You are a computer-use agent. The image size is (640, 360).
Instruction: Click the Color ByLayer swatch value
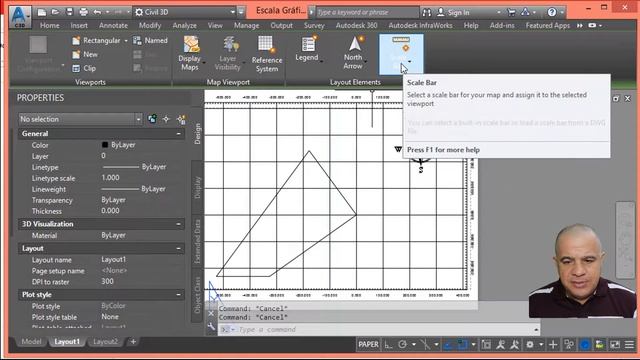coord(118,145)
